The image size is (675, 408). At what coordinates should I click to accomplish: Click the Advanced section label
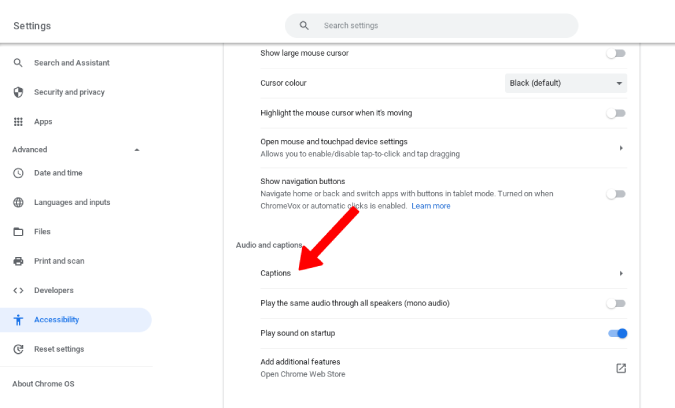coord(30,150)
